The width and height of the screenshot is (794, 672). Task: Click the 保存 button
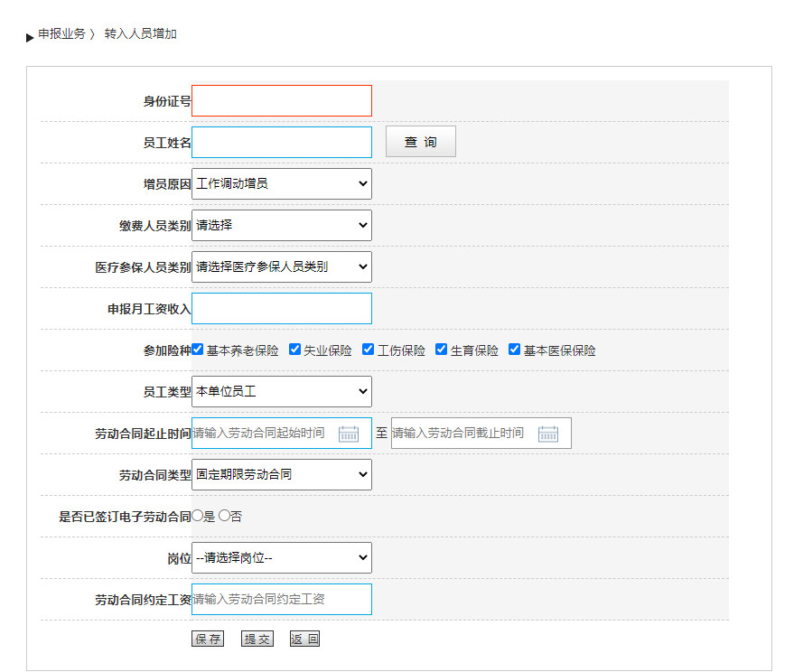[208, 639]
